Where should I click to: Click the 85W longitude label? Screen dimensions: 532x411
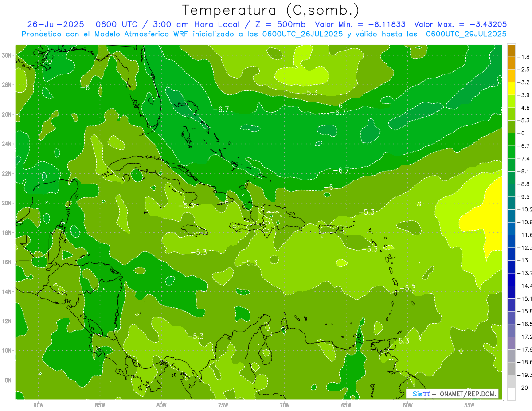(x=100, y=405)
